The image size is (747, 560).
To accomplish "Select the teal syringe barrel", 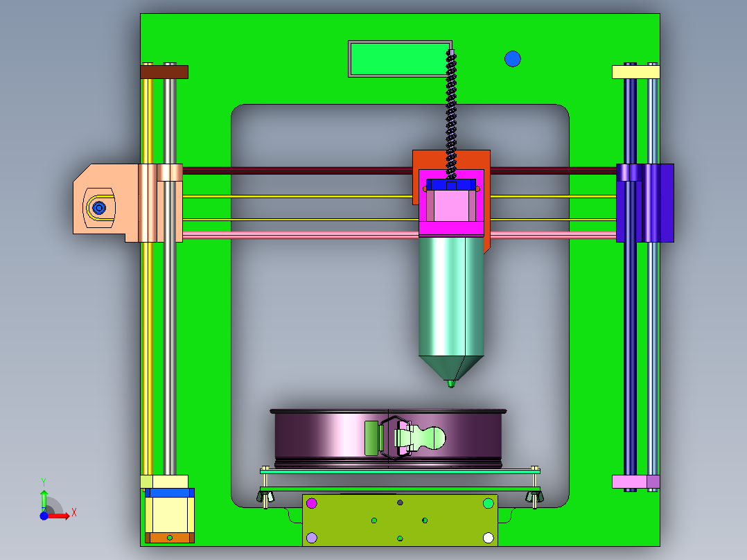I will (451, 297).
